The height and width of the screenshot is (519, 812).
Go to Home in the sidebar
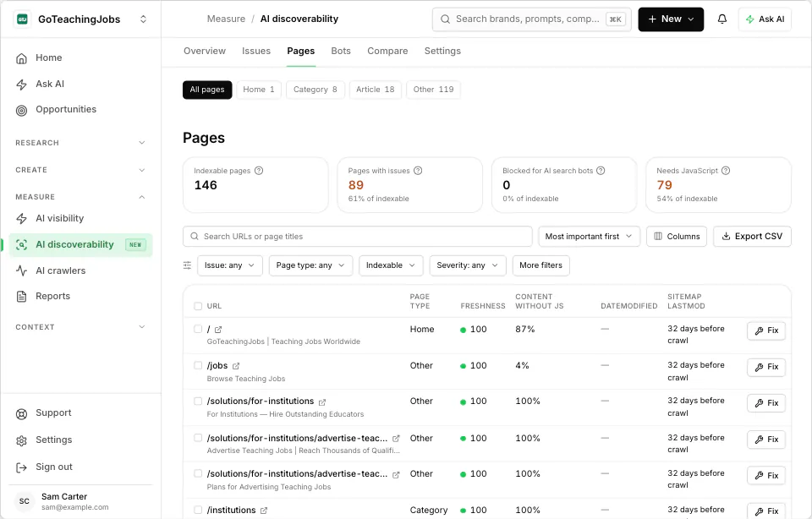[49, 58]
